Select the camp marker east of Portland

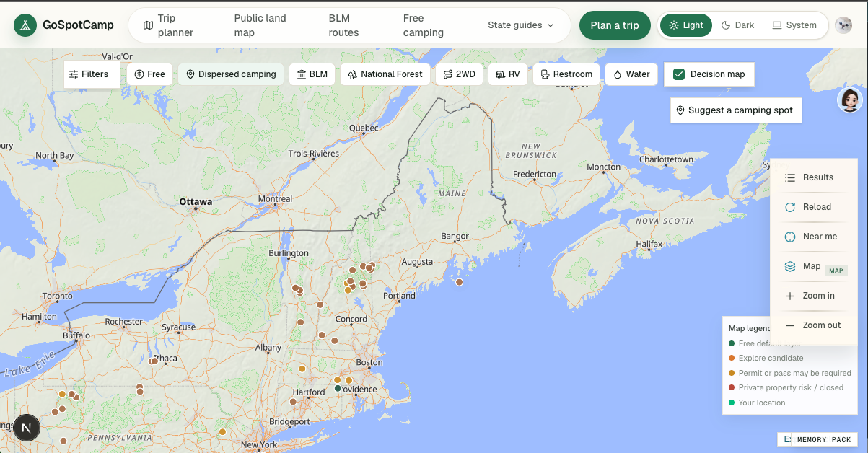tap(459, 282)
